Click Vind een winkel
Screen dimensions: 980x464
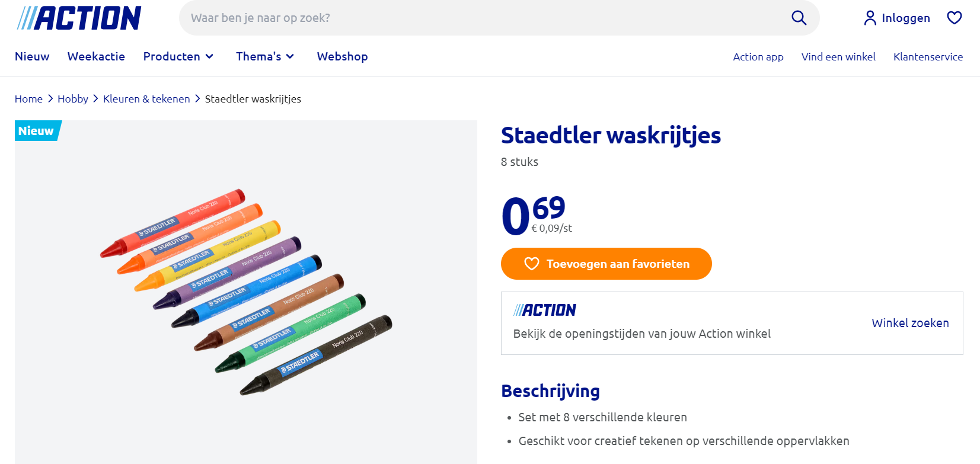(x=838, y=57)
